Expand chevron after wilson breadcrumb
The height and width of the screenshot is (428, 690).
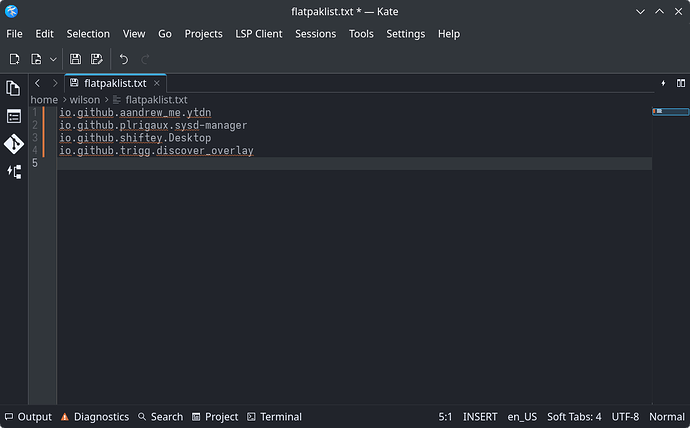[106, 100]
